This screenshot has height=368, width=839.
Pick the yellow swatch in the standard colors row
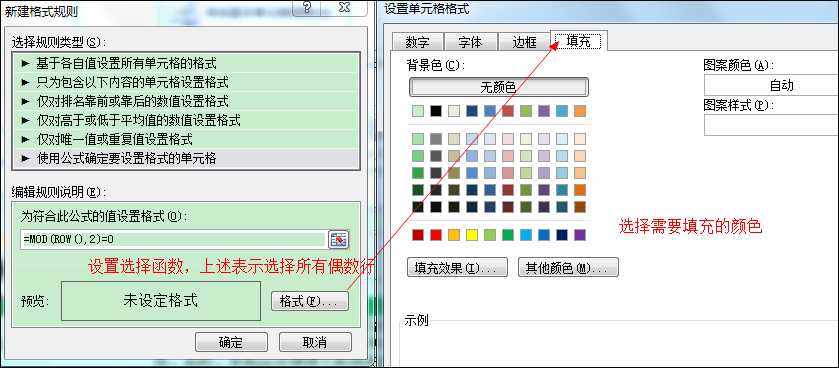(x=472, y=235)
